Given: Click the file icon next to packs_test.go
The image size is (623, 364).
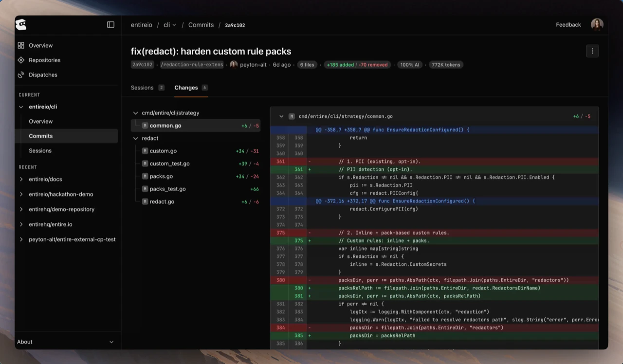Looking at the screenshot, I should tap(145, 189).
